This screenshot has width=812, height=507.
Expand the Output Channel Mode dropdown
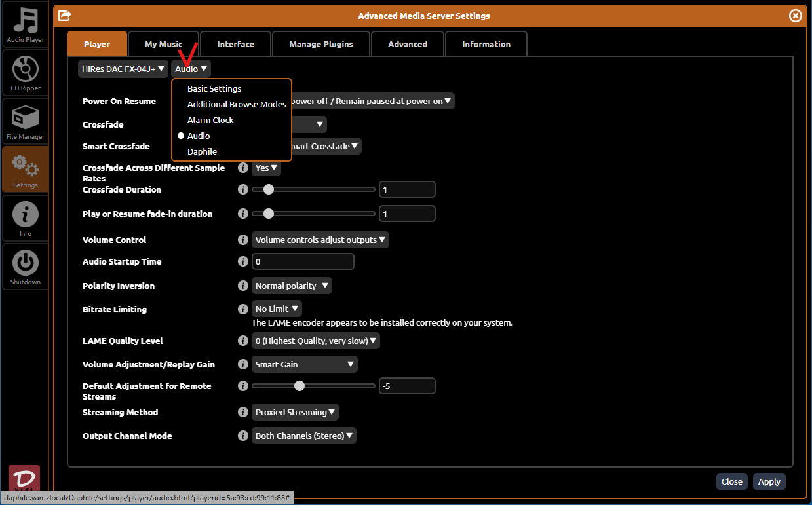(x=304, y=436)
